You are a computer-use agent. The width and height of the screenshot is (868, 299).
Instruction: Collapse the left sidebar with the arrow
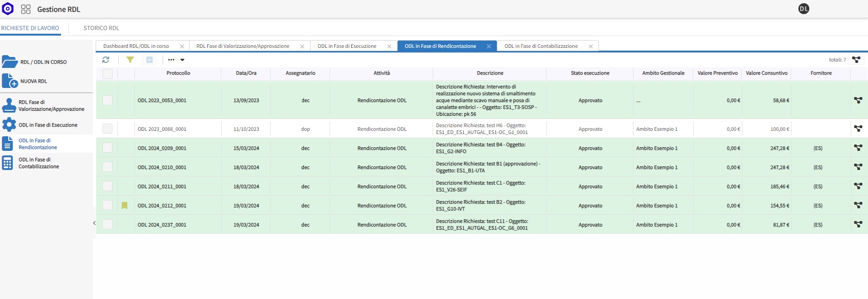coord(94,223)
